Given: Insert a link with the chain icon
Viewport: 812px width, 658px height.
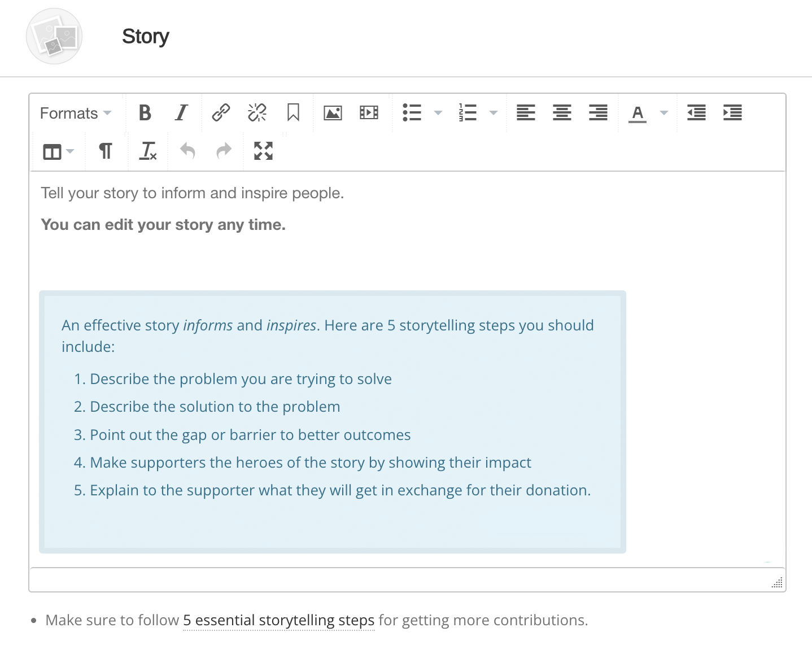Looking at the screenshot, I should [x=221, y=113].
